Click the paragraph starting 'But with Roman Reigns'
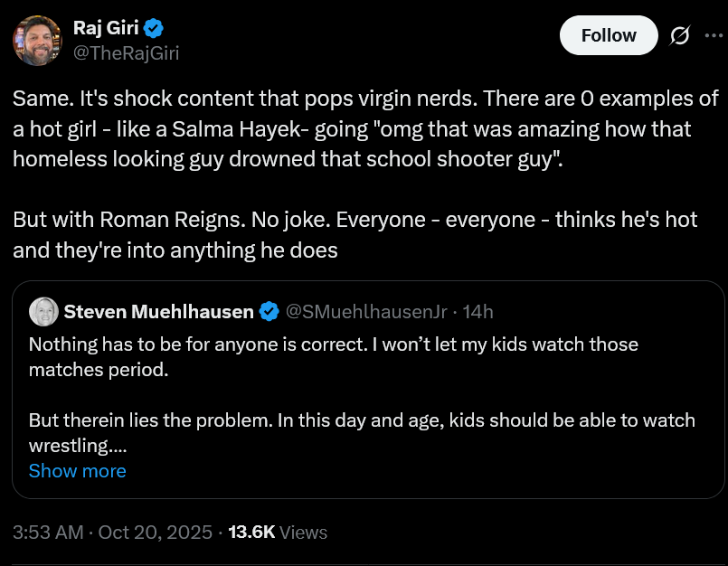Image resolution: width=728 pixels, height=566 pixels. point(355,235)
